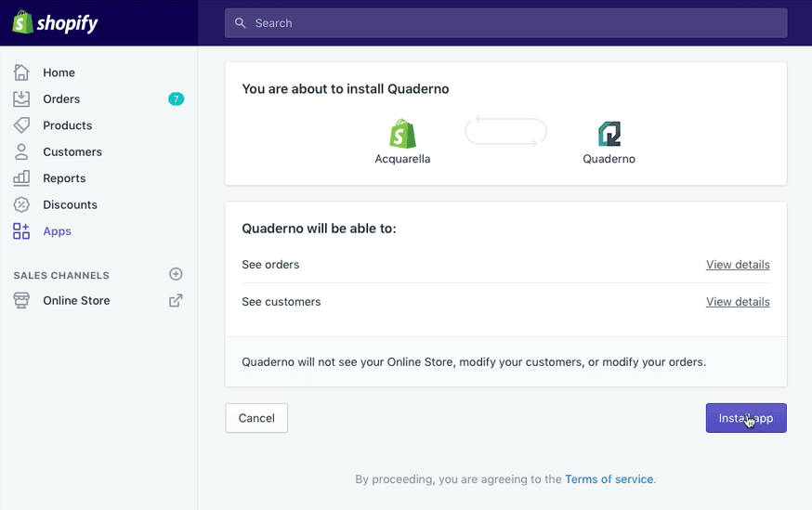812x510 pixels.
Task: Click the Shopify logo
Action: pyautogui.click(x=55, y=22)
